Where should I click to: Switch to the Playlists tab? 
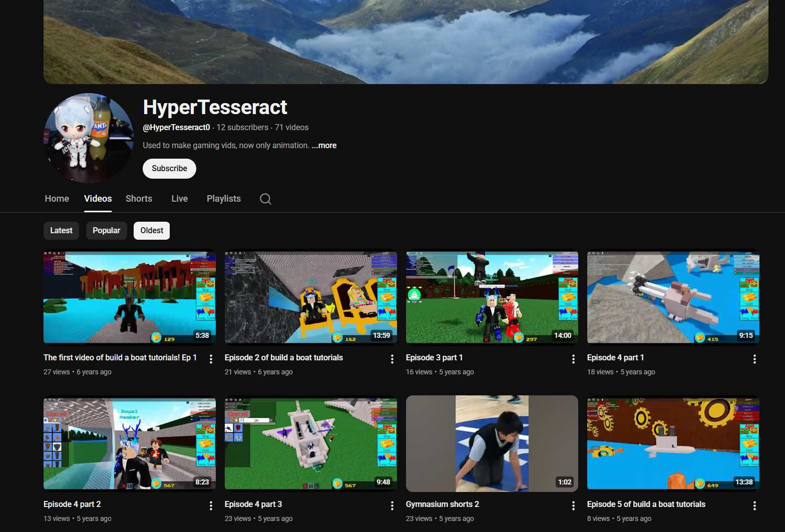click(x=223, y=199)
